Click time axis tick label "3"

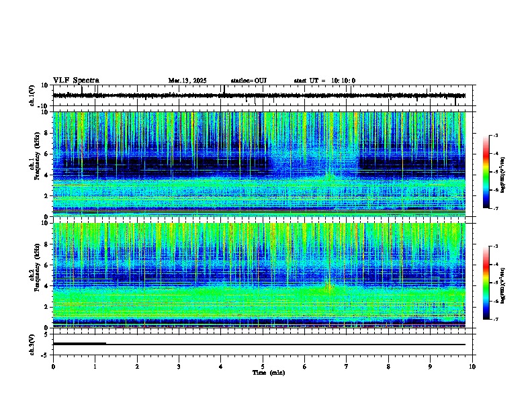coord(179,367)
